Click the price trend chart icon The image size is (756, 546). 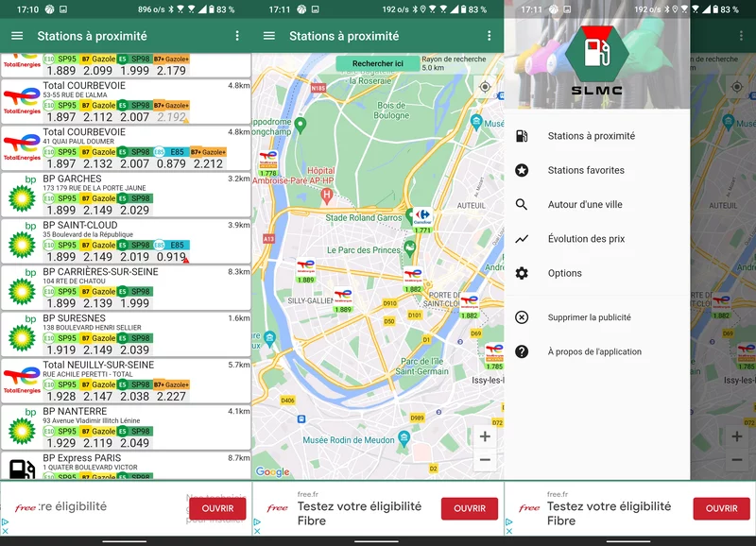pos(522,239)
